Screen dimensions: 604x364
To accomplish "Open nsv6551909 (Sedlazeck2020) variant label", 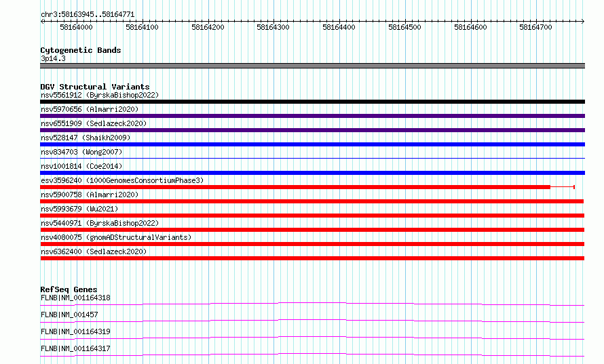I will (x=94, y=123).
